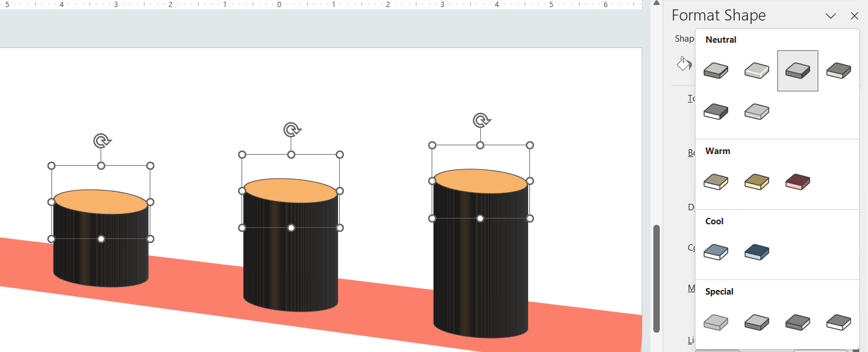This screenshot has width=868, height=352.
Task: Select the first Matte material under Neutral
Action: tap(716, 70)
